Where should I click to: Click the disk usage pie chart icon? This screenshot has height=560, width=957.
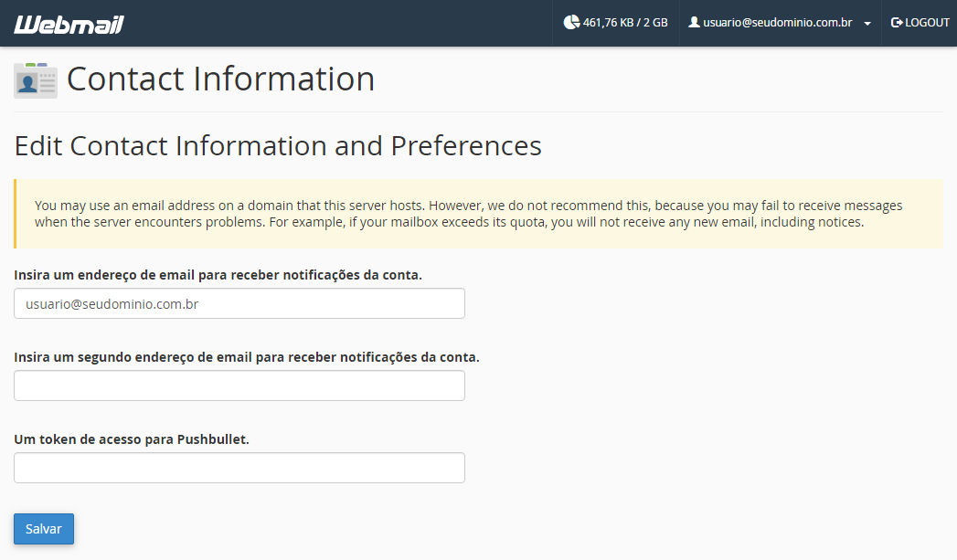pos(571,23)
